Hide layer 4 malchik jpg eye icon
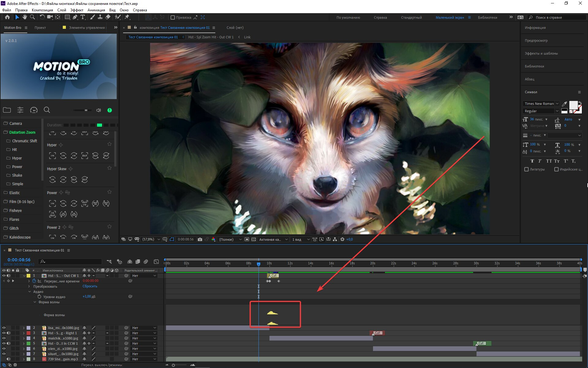The image size is (588, 368). point(4,338)
